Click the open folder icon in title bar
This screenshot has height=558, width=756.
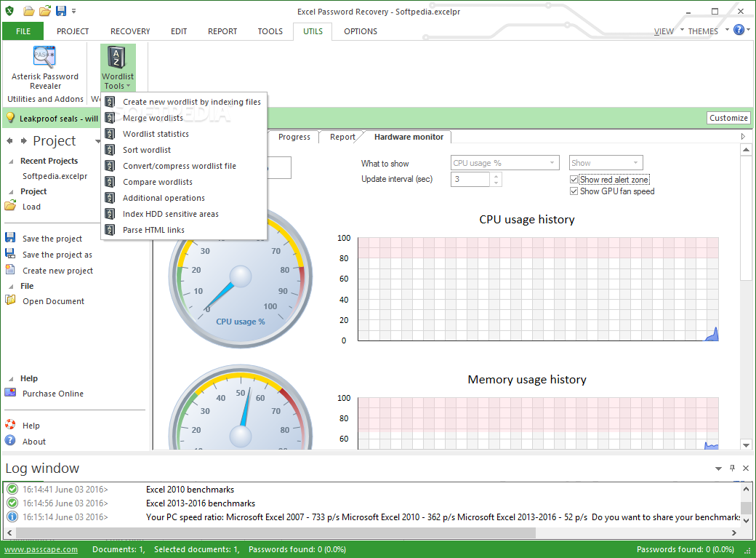pyautogui.click(x=29, y=11)
